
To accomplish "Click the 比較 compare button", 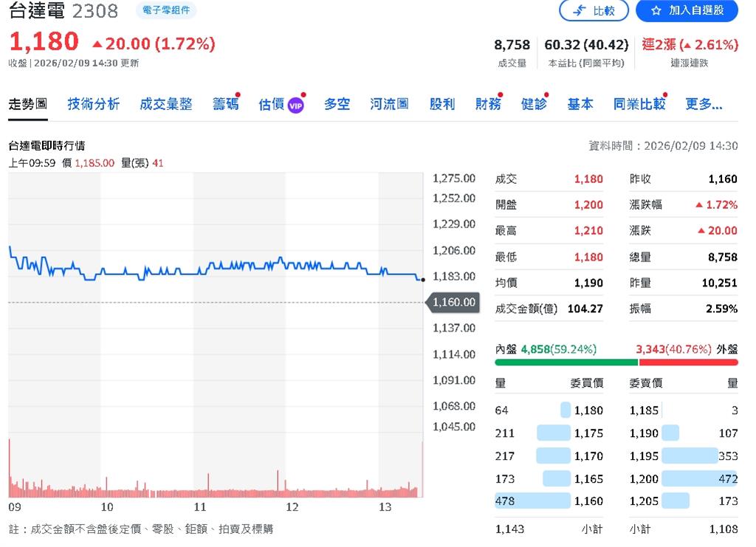I will pyautogui.click(x=594, y=10).
